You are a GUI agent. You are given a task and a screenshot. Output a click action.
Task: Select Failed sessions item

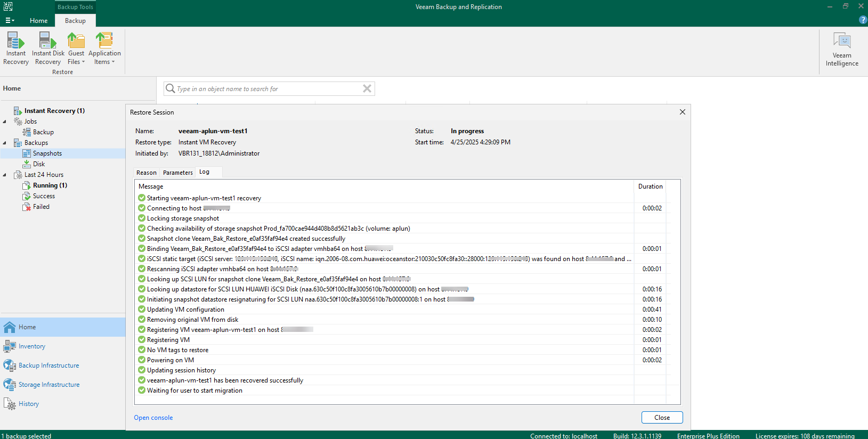pyautogui.click(x=41, y=207)
